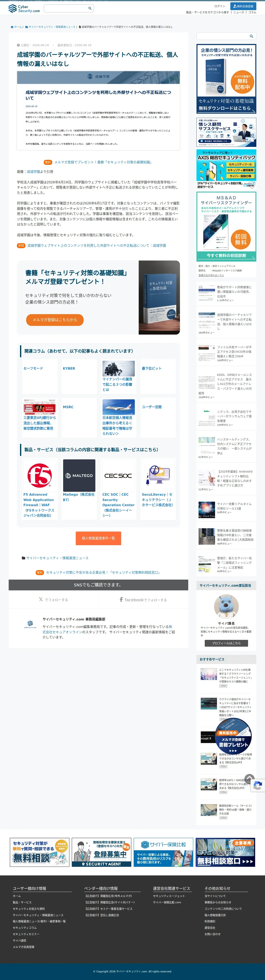The height and width of the screenshot is (980, 265).
Task: Open the footer お問い合わせ link
Action: pos(212,934)
